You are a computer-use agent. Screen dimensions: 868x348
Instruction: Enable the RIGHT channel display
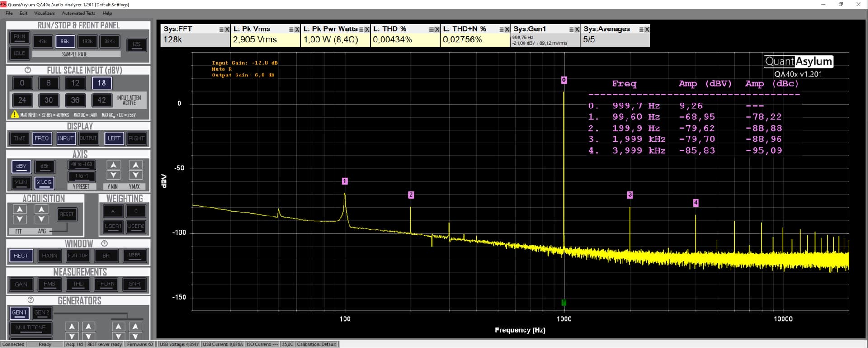tap(136, 138)
